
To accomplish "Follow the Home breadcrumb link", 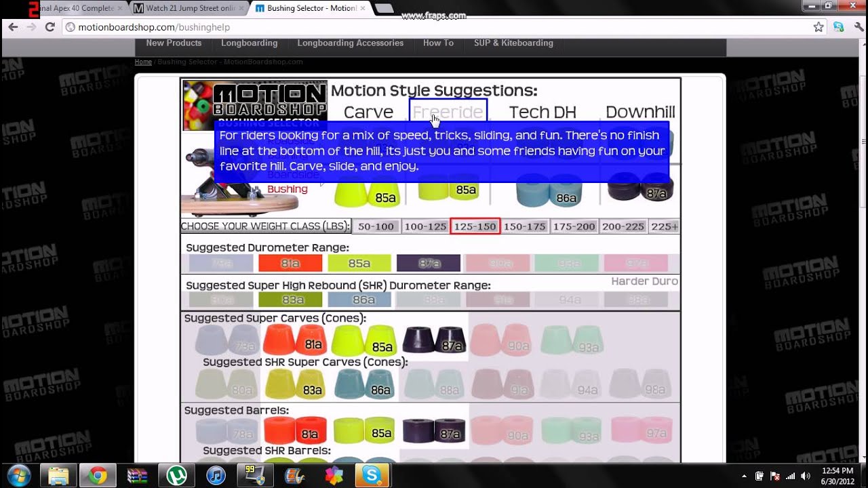I will click(143, 62).
